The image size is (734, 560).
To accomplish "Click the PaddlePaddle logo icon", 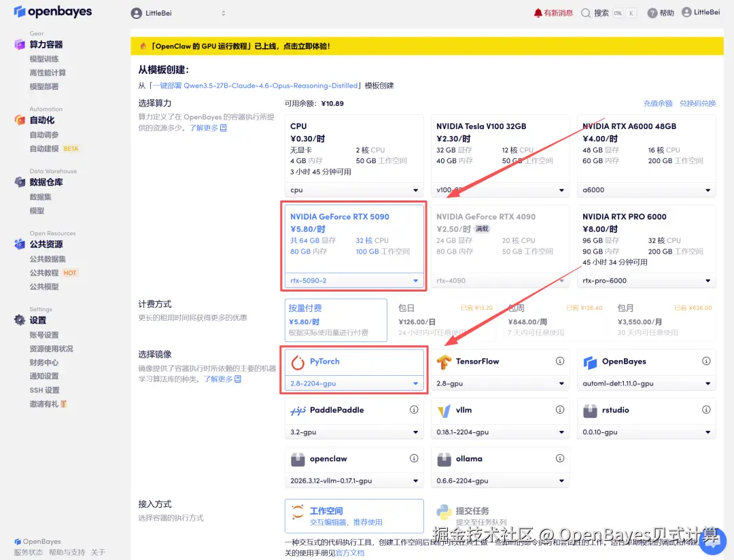I will pyautogui.click(x=298, y=410).
